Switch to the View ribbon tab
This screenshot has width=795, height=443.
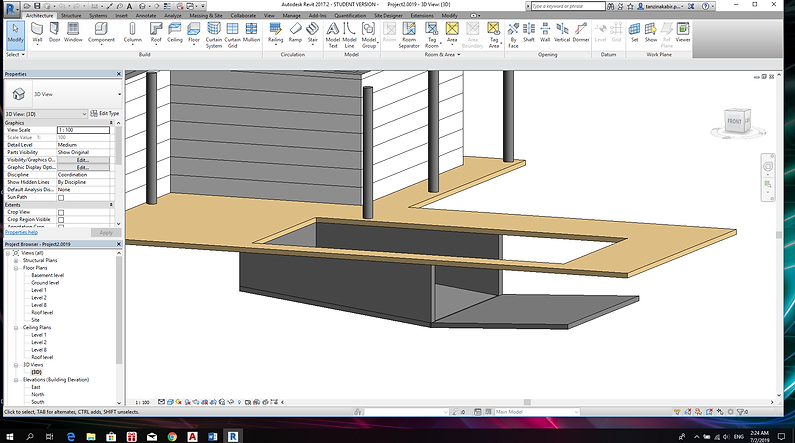[x=269, y=16]
